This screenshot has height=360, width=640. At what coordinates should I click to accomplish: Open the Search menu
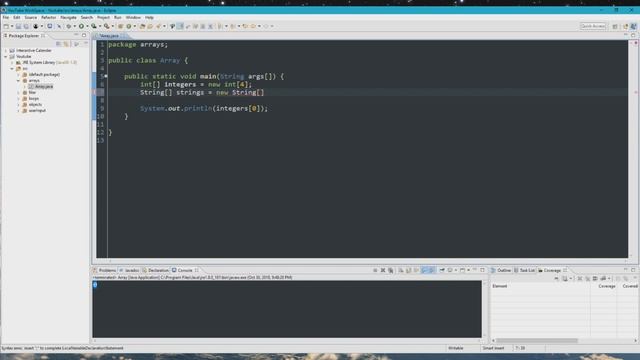click(x=87, y=18)
